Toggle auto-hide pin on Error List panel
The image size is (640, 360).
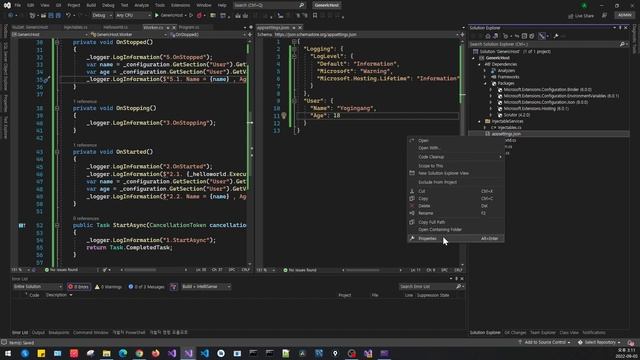[x=456, y=279]
